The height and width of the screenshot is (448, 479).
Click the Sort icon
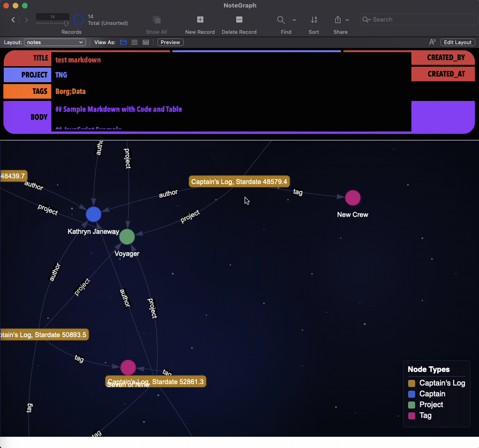pos(314,20)
